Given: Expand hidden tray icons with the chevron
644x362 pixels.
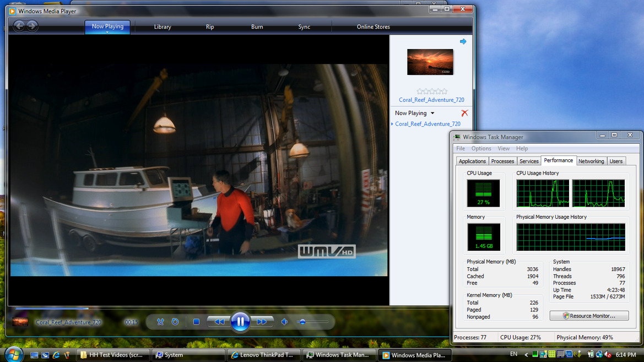Looking at the screenshot, I should (x=526, y=355).
